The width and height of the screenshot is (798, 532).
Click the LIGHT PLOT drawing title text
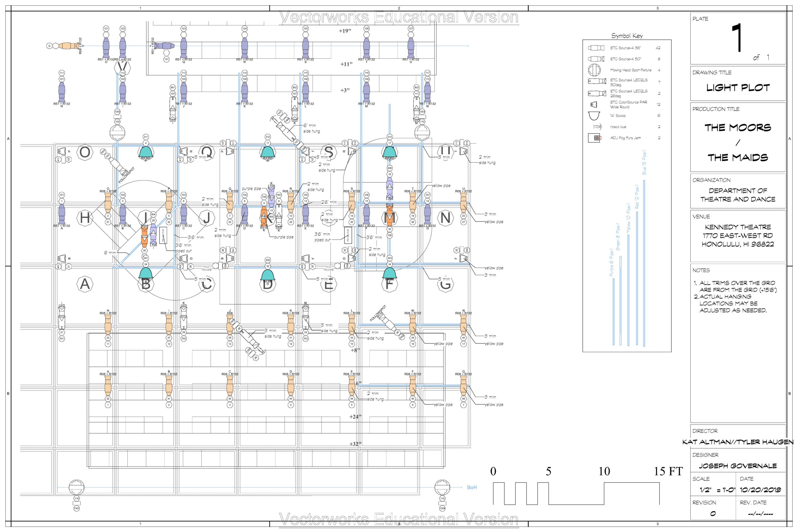(738, 88)
